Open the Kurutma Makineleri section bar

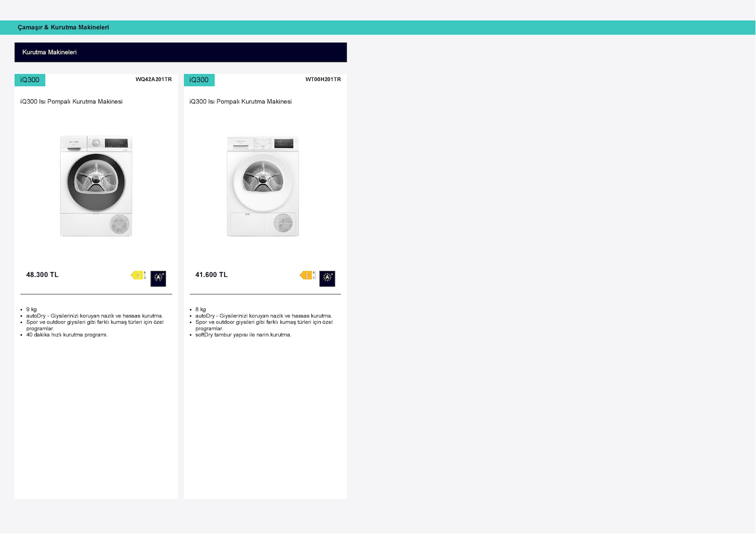(x=180, y=52)
